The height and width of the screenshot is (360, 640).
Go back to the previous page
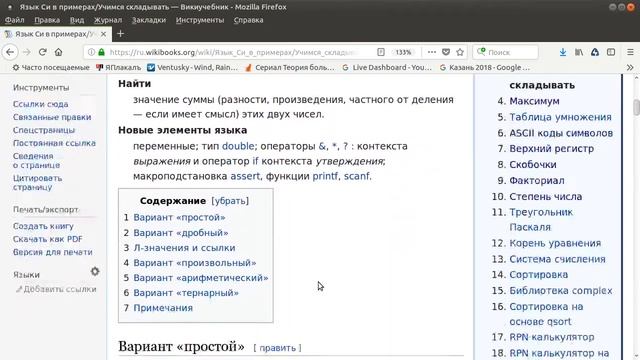10,52
